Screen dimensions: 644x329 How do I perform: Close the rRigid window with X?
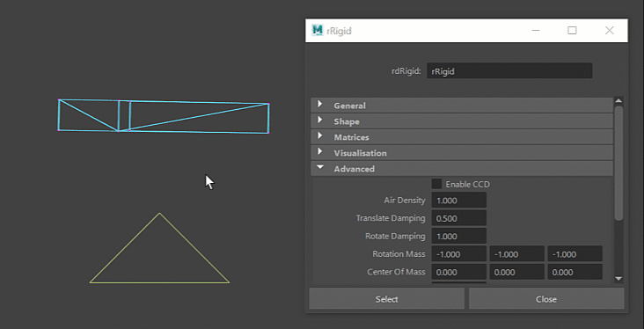(610, 31)
